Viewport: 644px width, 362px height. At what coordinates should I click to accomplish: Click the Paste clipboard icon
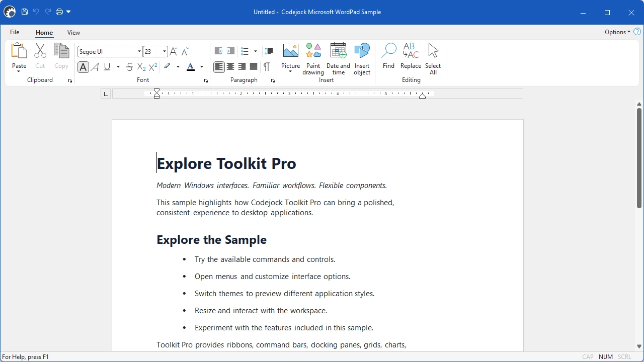pos(19,51)
